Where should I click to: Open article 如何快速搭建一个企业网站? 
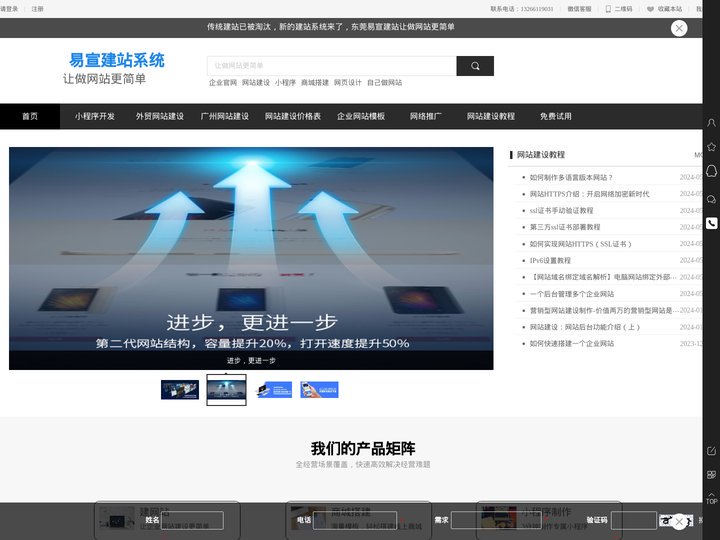(572, 343)
